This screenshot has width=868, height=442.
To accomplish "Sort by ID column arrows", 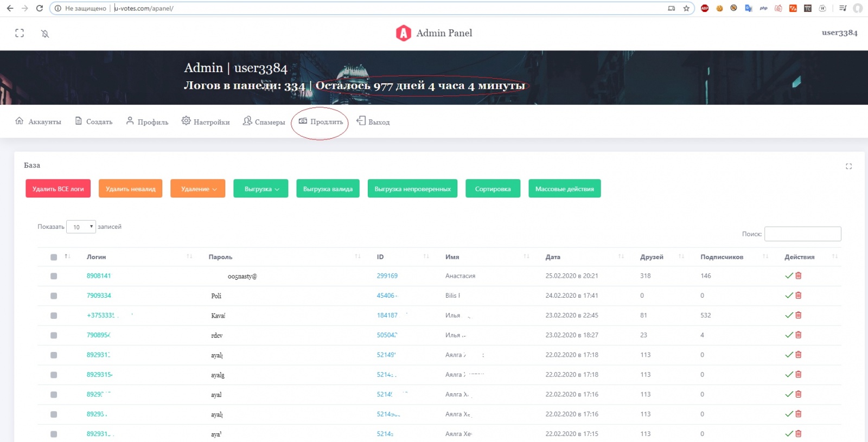I will coord(426,257).
